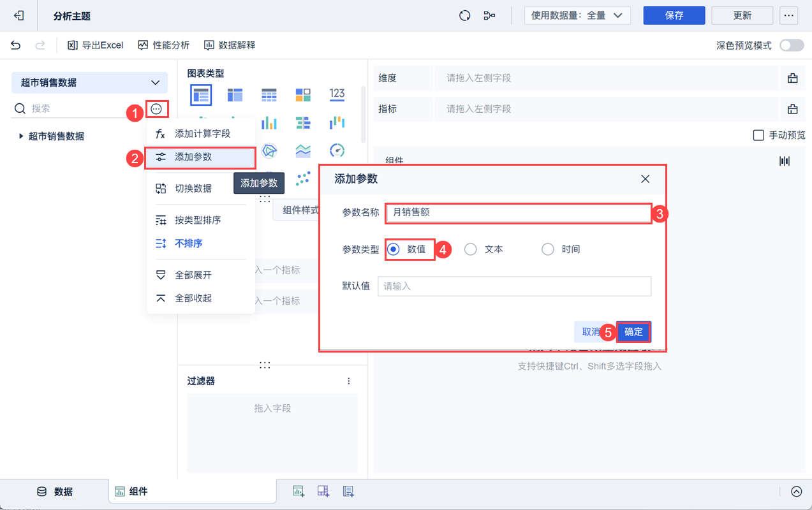Select the scatter plot chart type
Screen dimensions: 812x510
[304, 178]
